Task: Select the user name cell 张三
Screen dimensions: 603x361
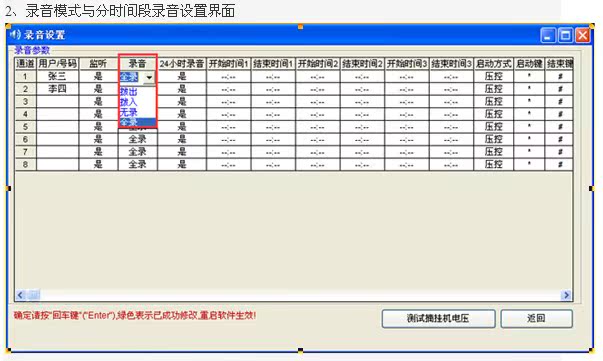Action: (57, 76)
